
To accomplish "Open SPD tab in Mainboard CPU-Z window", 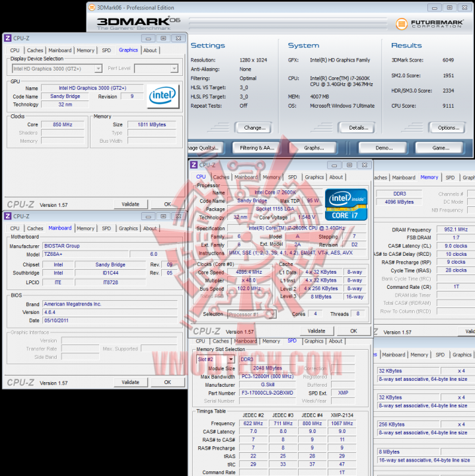I will 106,228.
